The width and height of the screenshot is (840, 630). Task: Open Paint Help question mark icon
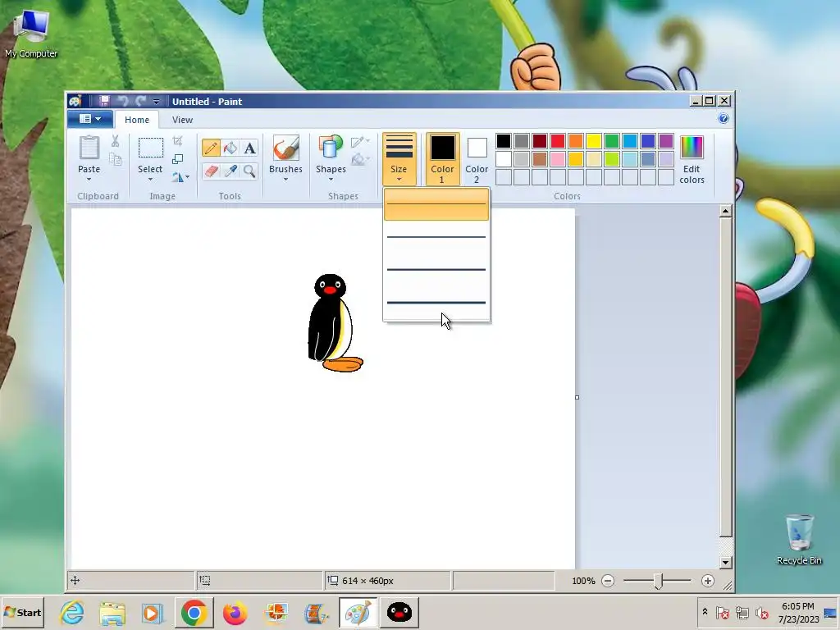724,118
